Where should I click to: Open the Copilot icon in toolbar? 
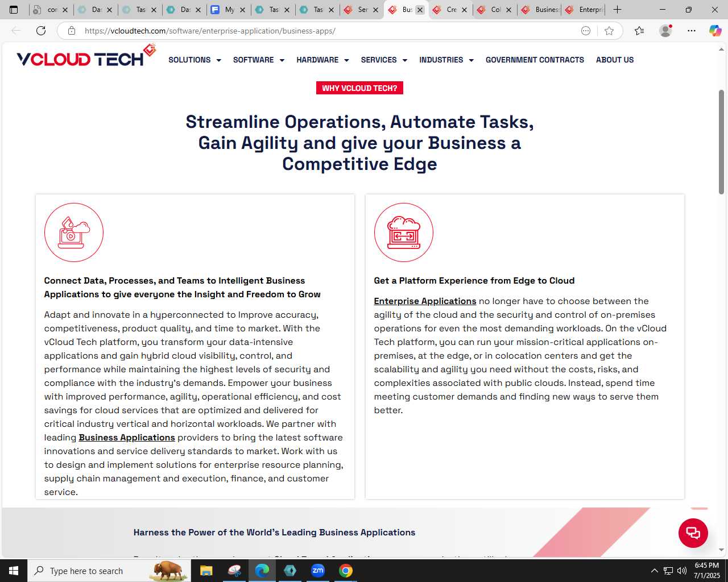coord(715,31)
